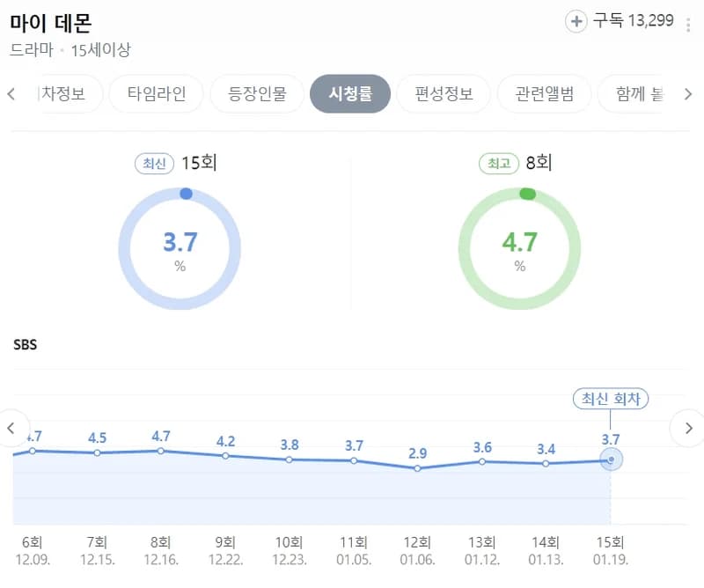This screenshot has height=588, width=704.
Task: Show earlier episodes with chart left arrow
Action: (11, 428)
